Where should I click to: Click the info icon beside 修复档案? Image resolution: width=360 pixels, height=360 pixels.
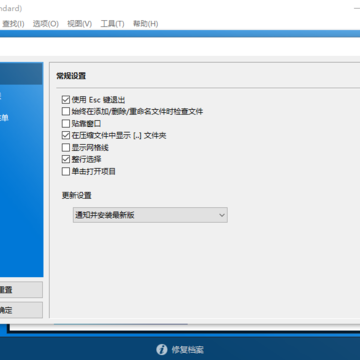pyautogui.click(x=162, y=349)
